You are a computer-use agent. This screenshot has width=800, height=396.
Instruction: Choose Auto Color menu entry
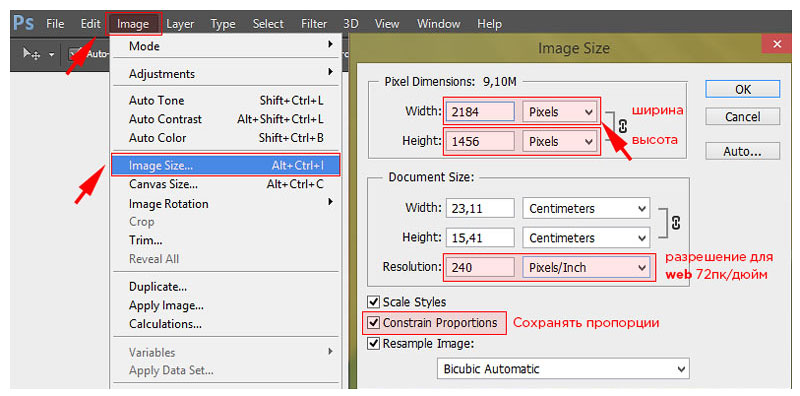[x=226, y=138]
